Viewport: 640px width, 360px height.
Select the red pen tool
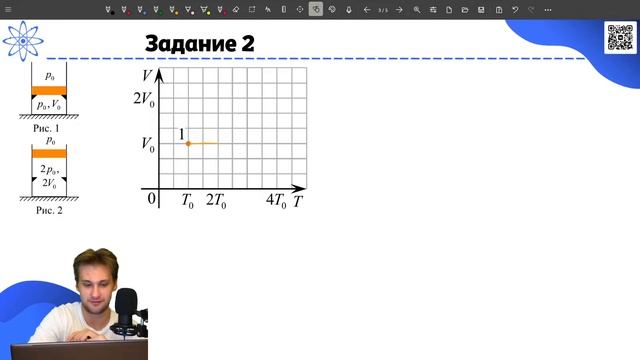(x=126, y=10)
